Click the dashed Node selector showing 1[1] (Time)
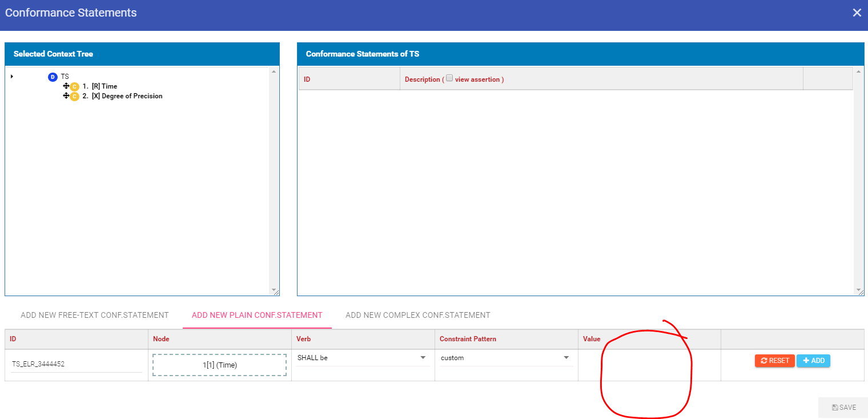This screenshot has width=868, height=419. click(219, 365)
